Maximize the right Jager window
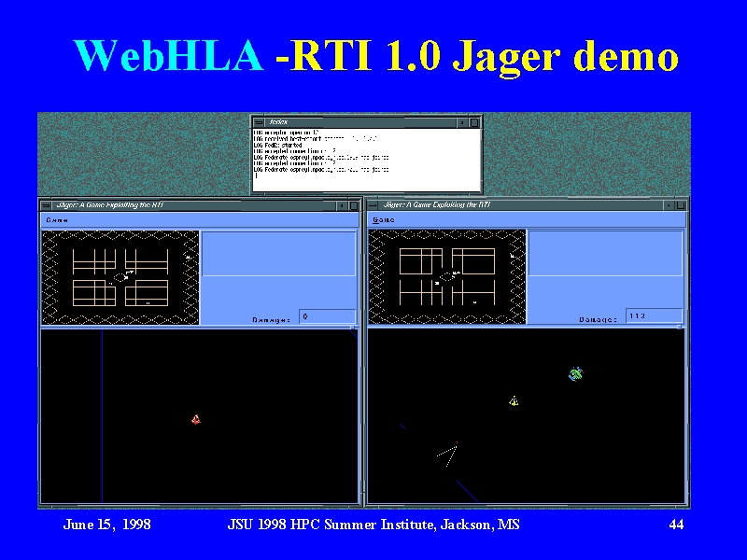This screenshot has height=560, width=747. pos(681,205)
